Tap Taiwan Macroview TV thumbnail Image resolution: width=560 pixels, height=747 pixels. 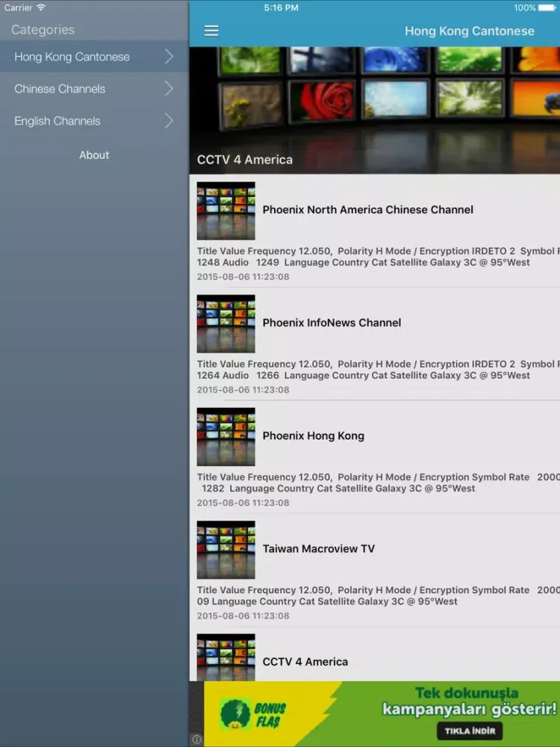(x=226, y=550)
